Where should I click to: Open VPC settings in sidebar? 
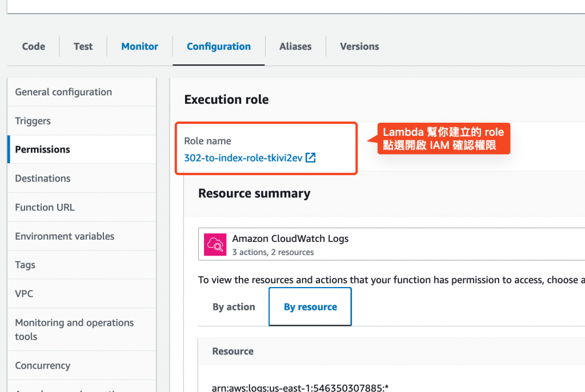pos(24,294)
